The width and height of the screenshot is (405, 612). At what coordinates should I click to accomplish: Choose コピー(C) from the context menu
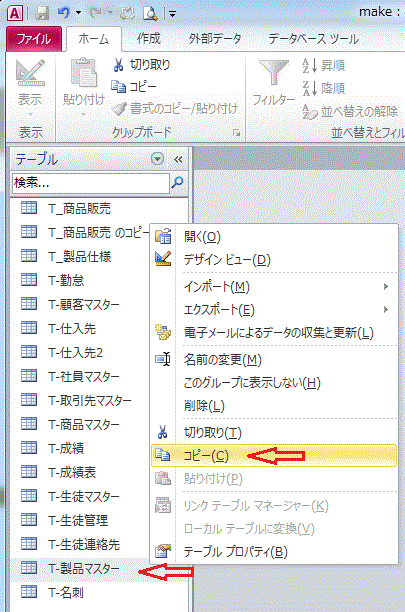coord(274,455)
